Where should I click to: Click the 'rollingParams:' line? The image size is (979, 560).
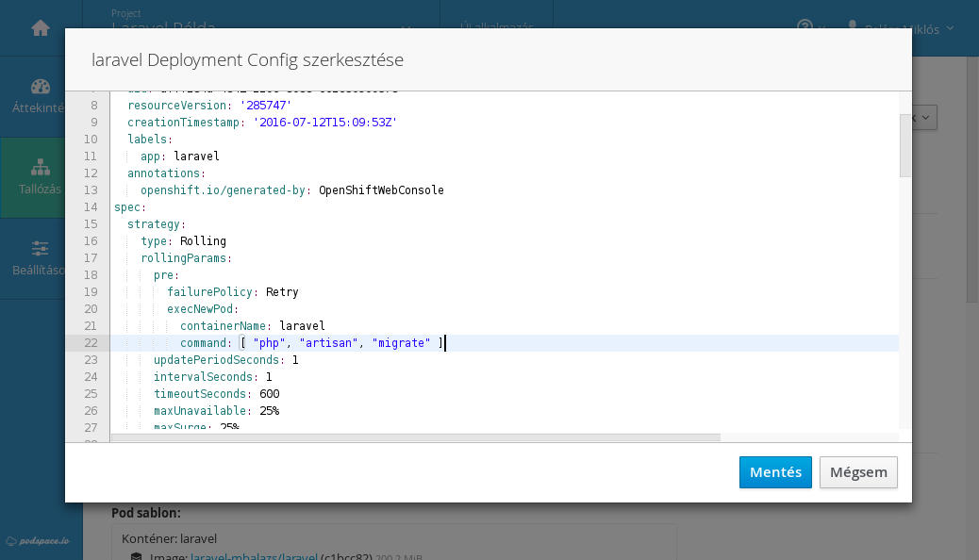187,257
